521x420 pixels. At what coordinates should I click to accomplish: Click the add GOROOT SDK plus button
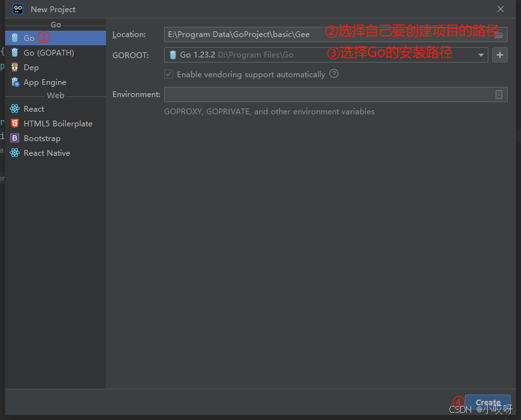500,55
